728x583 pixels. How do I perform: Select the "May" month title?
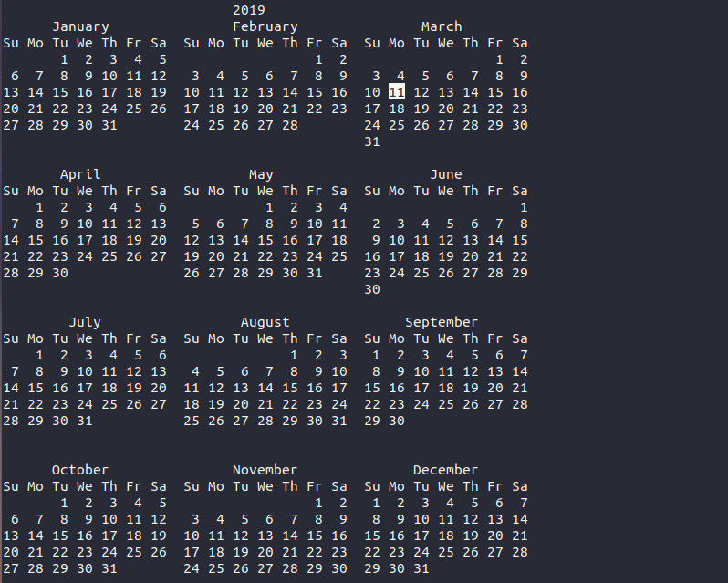[x=261, y=174]
